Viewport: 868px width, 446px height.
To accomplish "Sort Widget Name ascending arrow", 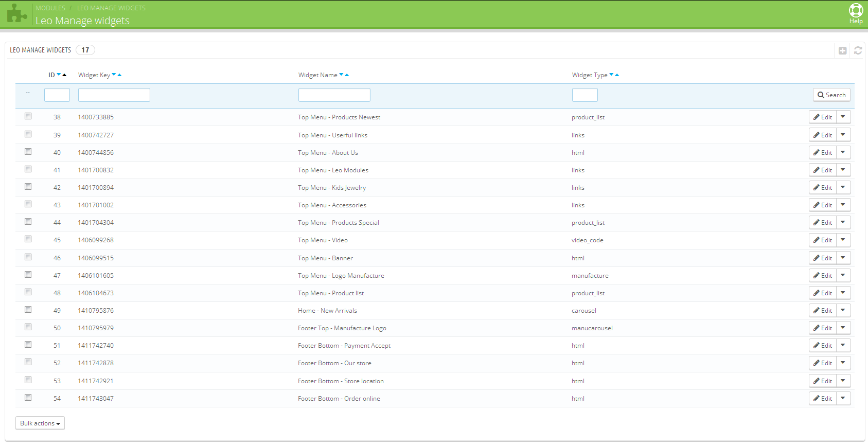I will 347,75.
